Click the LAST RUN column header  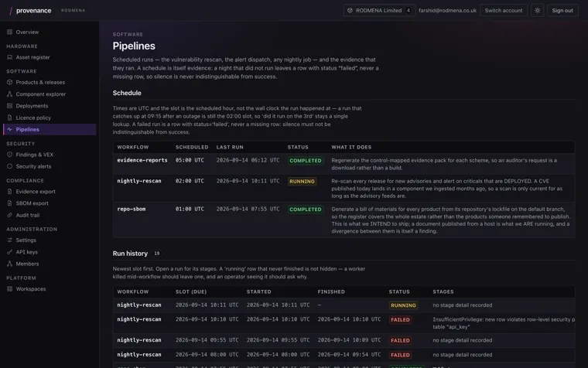click(230, 147)
